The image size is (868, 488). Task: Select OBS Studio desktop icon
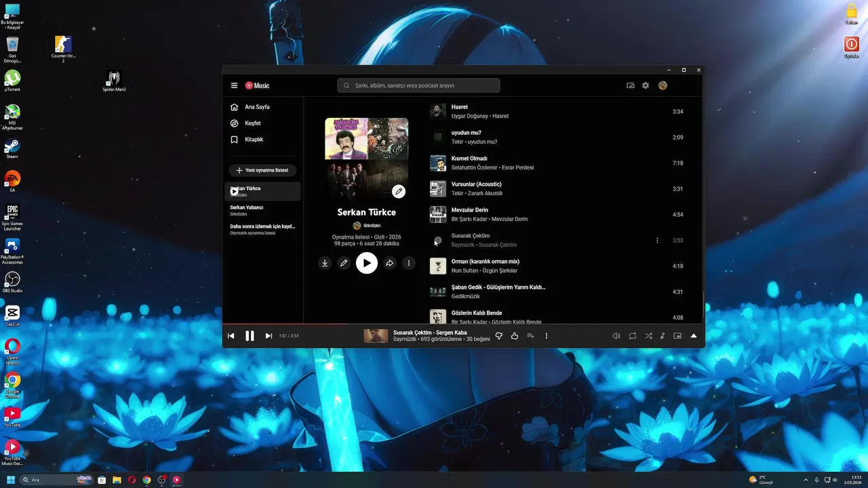(12, 283)
